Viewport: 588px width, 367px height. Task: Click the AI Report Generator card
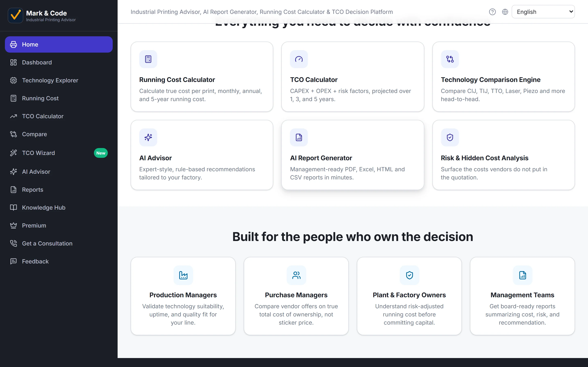tap(353, 155)
